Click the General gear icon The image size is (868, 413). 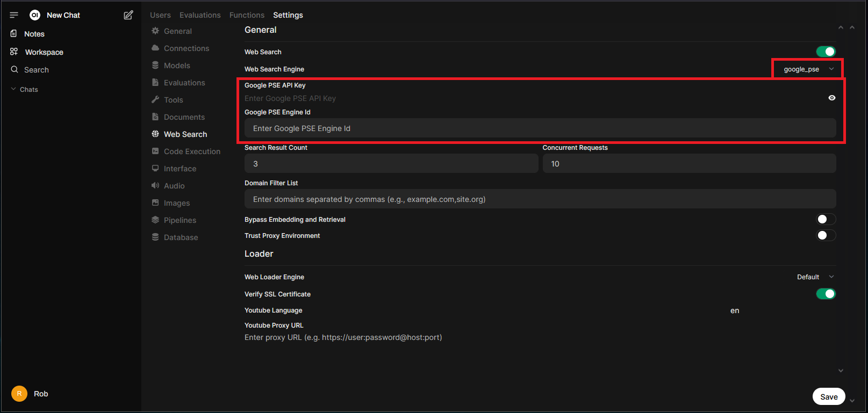pyautogui.click(x=155, y=31)
